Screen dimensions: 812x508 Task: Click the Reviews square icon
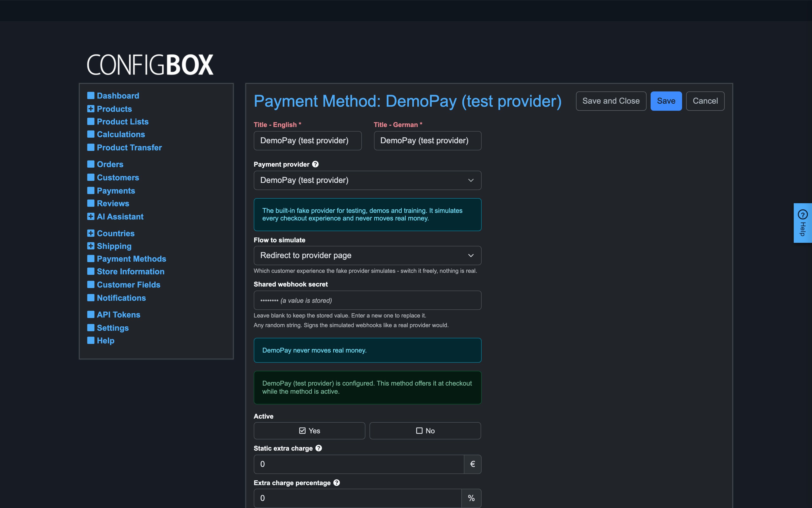[91, 203]
